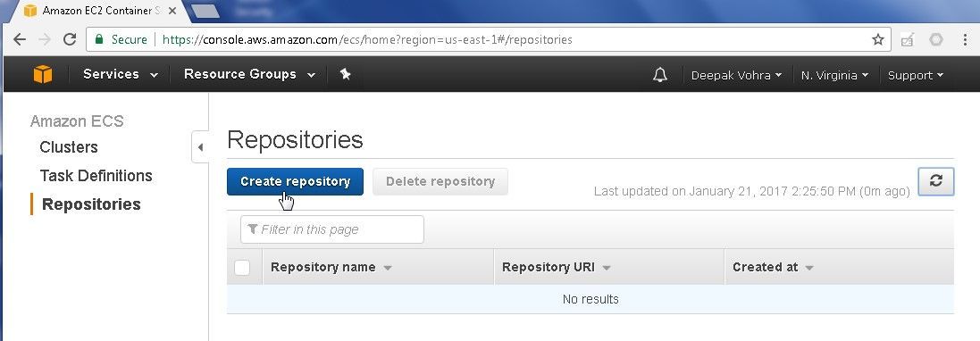The width and height of the screenshot is (980, 341).
Task: Collapse the Amazon ECS side navigation
Action: tap(200, 147)
